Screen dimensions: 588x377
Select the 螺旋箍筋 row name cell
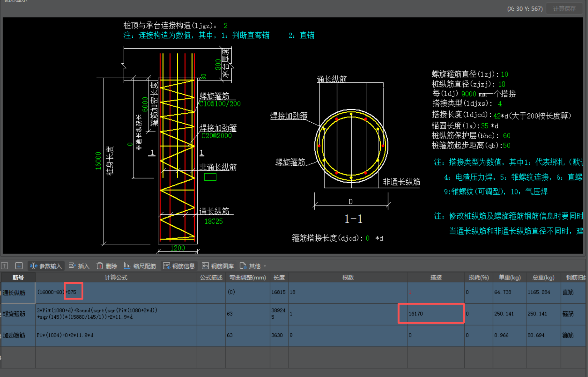18,314
